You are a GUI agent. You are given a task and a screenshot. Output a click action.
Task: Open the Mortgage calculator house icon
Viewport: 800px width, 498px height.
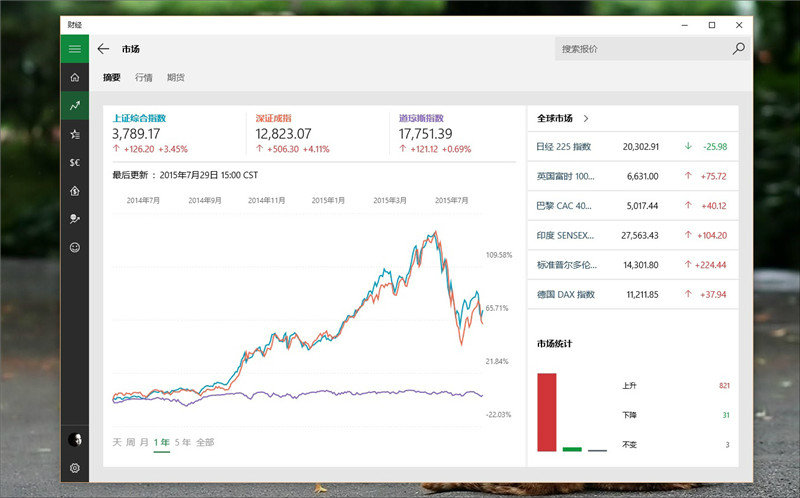point(75,190)
